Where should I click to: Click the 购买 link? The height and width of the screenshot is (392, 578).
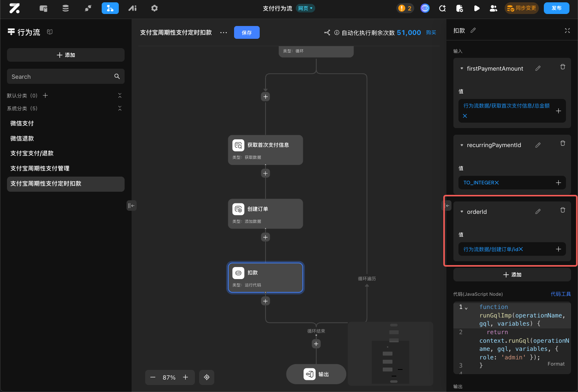click(x=431, y=33)
